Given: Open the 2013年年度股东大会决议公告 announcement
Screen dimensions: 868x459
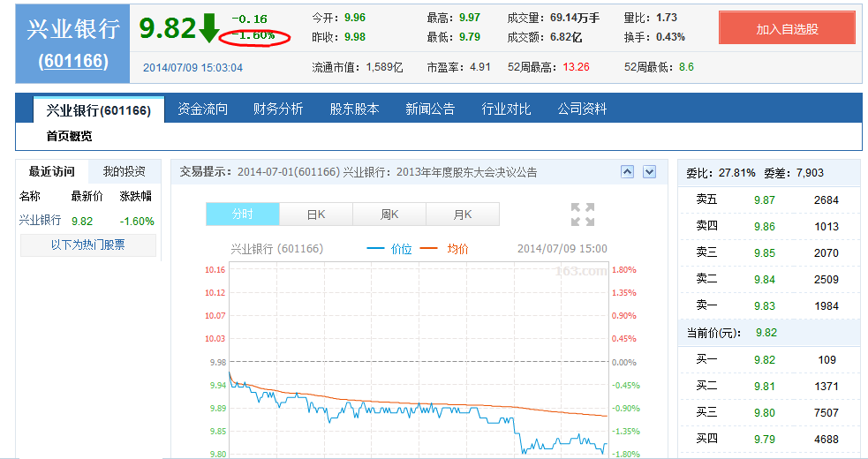Looking at the screenshot, I should (x=466, y=172).
